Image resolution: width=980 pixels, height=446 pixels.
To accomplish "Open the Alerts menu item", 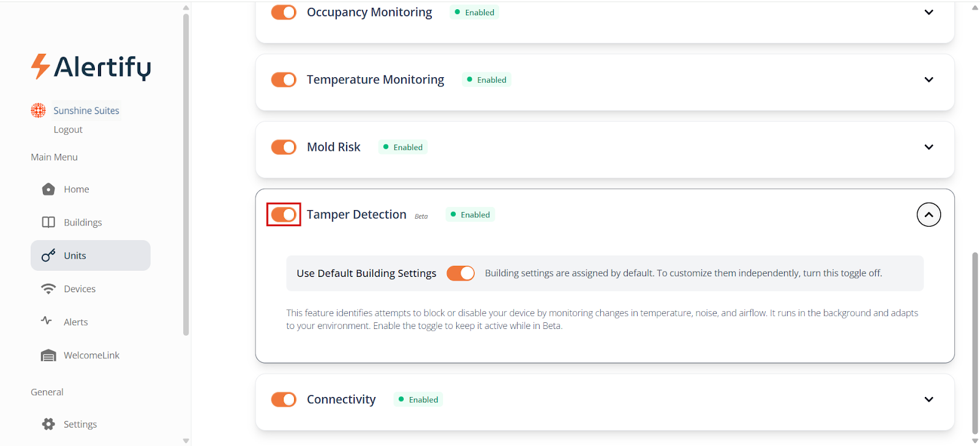I will pos(76,322).
